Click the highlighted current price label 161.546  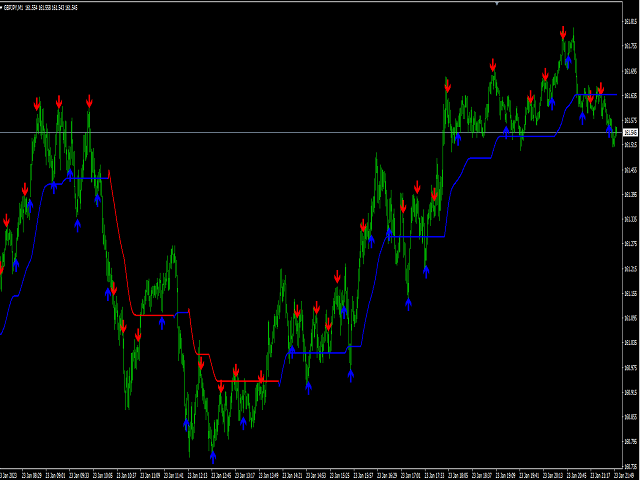point(631,133)
